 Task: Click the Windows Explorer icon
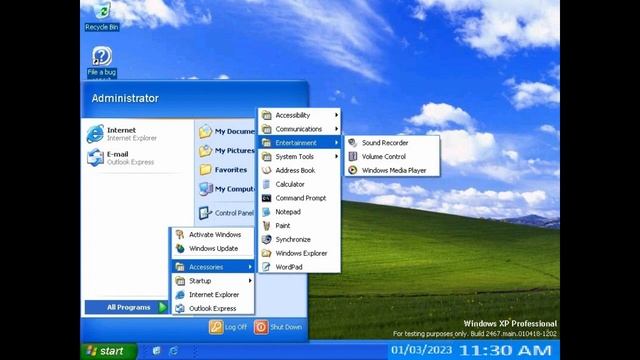point(267,253)
